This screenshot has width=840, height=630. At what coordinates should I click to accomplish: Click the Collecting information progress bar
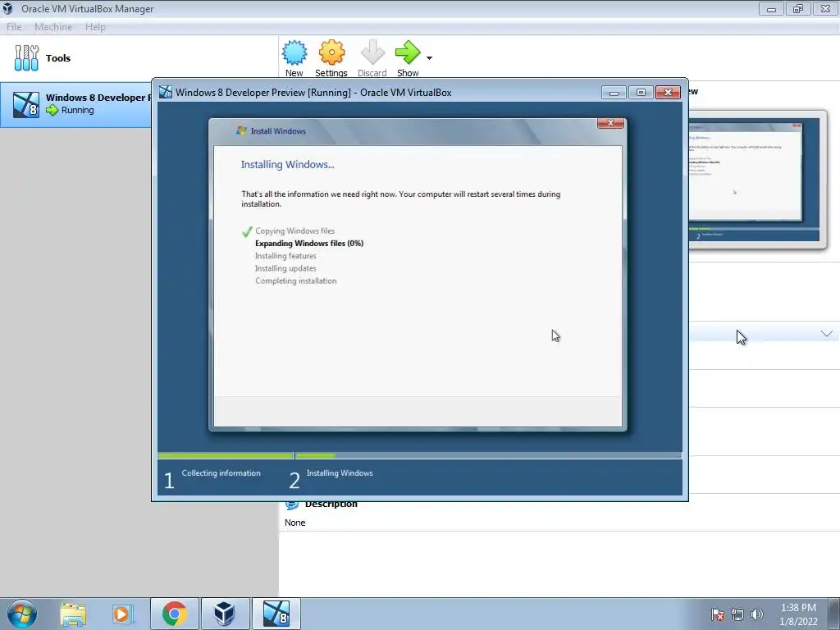(x=226, y=456)
